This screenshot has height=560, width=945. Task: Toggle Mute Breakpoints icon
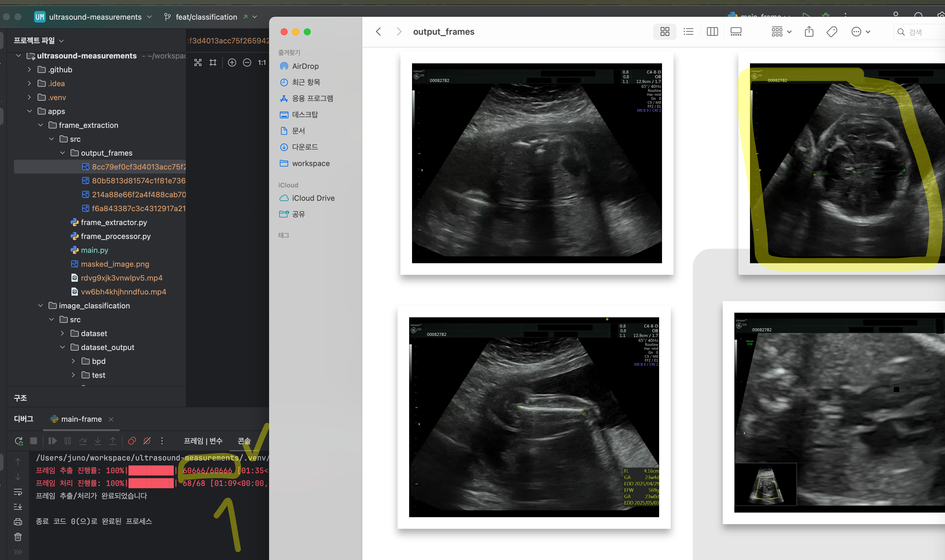pos(147,441)
